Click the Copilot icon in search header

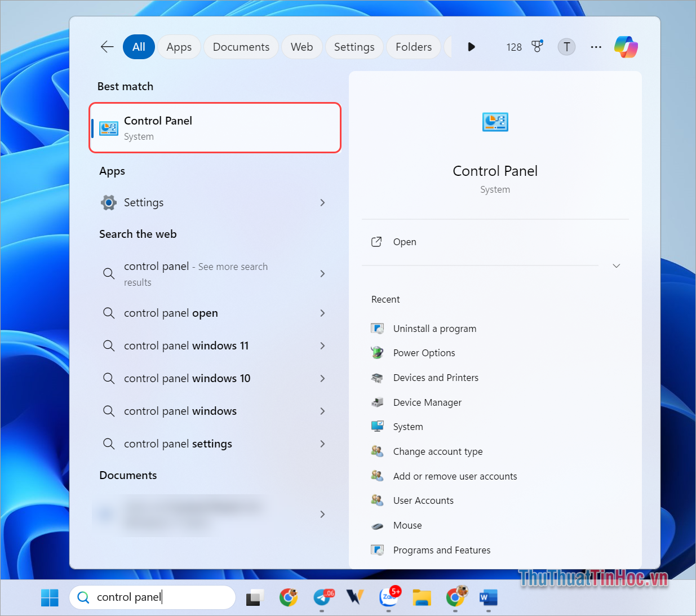(x=626, y=47)
